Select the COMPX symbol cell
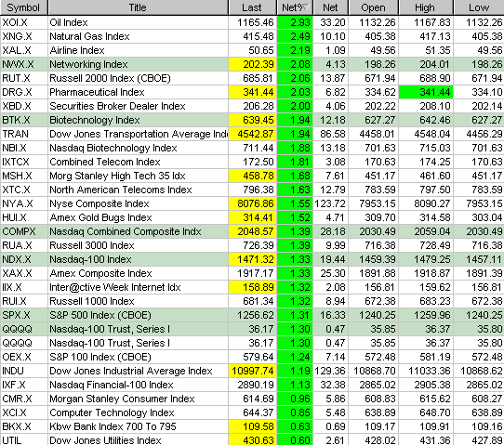 pos(24,231)
